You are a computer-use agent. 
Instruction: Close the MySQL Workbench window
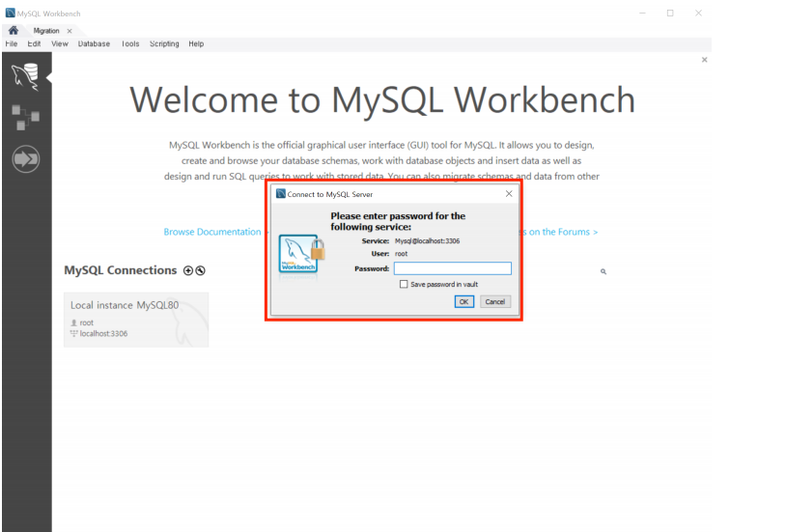698,14
